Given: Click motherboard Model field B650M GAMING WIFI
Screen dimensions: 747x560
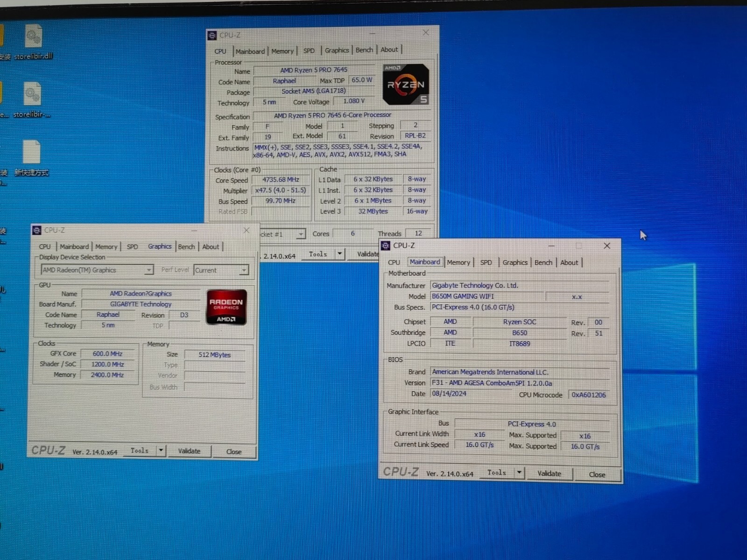Looking at the screenshot, I should [487, 296].
